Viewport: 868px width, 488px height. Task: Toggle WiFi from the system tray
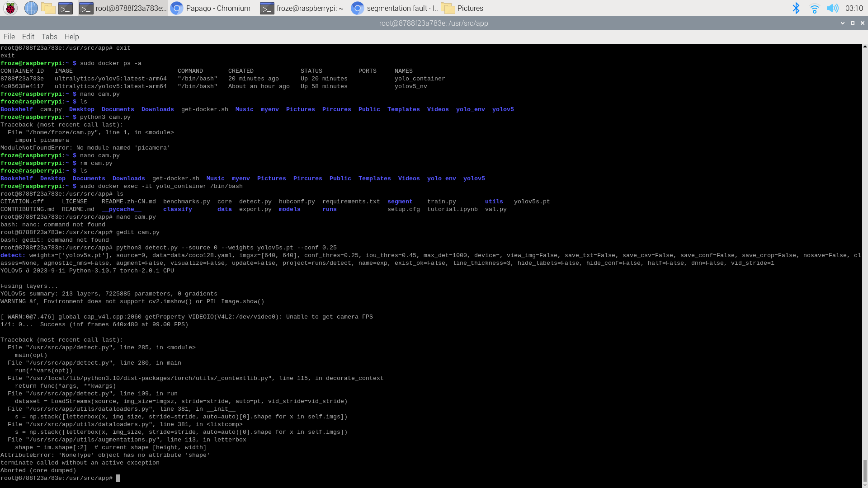[x=815, y=8]
